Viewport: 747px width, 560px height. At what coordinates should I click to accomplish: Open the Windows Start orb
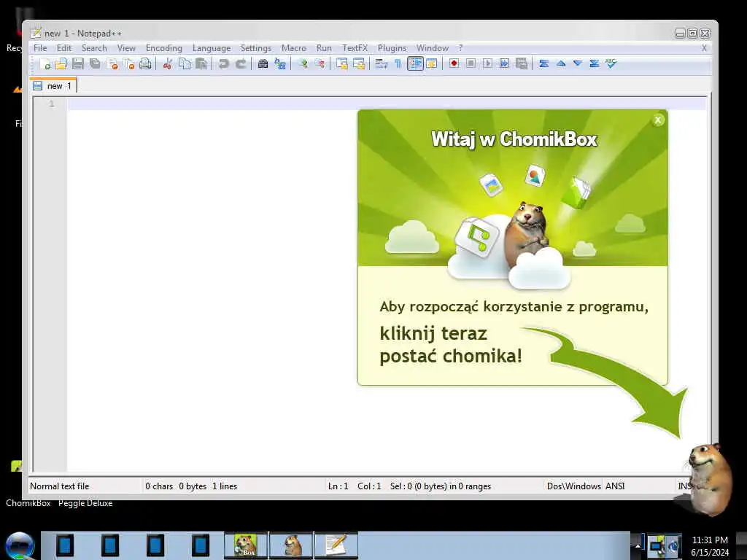[x=20, y=545]
